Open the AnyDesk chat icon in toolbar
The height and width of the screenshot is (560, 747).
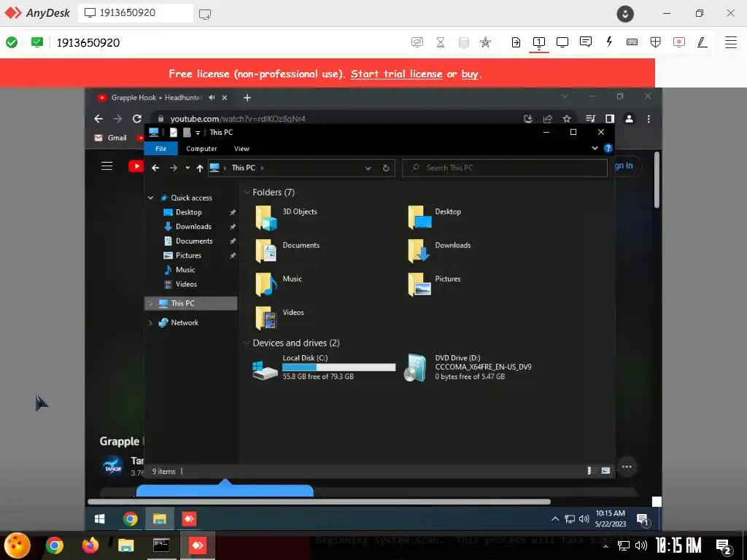(586, 42)
